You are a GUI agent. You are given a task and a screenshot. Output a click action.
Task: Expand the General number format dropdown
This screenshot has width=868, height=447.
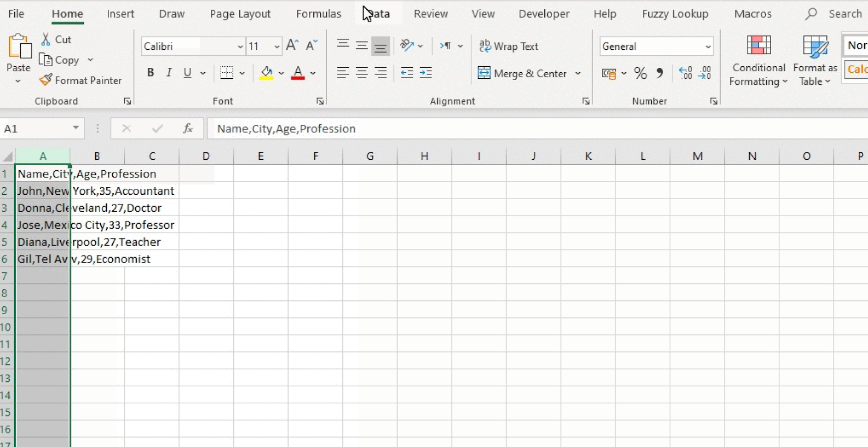708,47
